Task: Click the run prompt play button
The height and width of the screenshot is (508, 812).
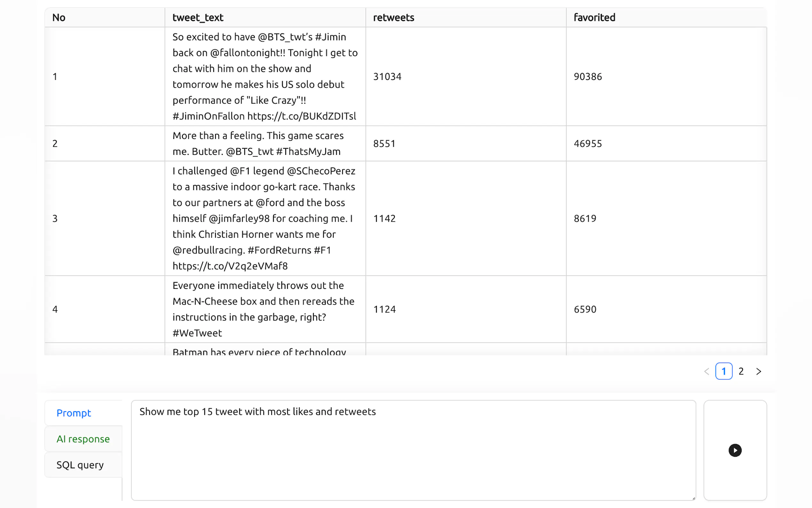Action: (x=734, y=450)
